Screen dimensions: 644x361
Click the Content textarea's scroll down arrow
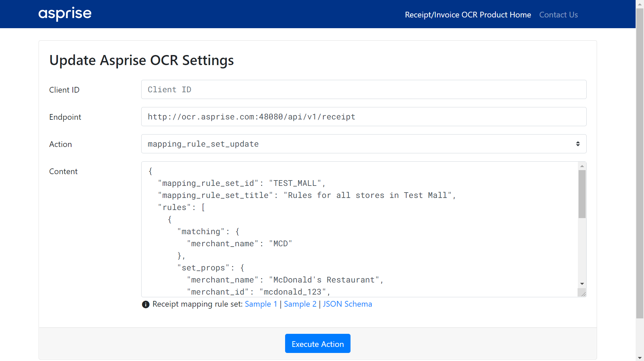tap(582, 284)
